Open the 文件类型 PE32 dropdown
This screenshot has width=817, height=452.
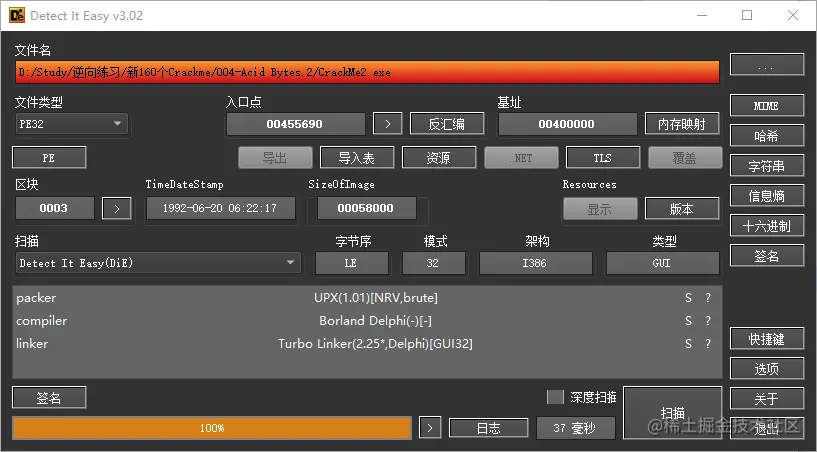[71, 124]
